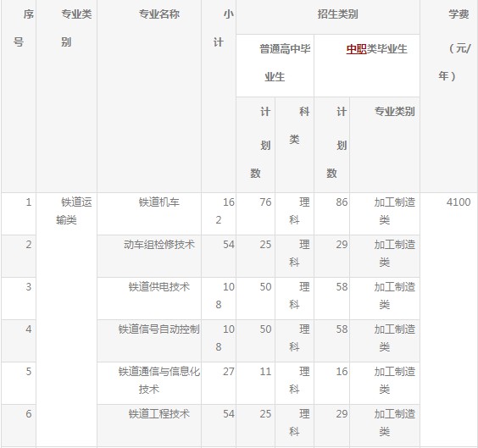Image resolution: width=478 pixels, height=448 pixels.
Task: Select the 铁道供电技术 major cell
Action: (x=149, y=298)
